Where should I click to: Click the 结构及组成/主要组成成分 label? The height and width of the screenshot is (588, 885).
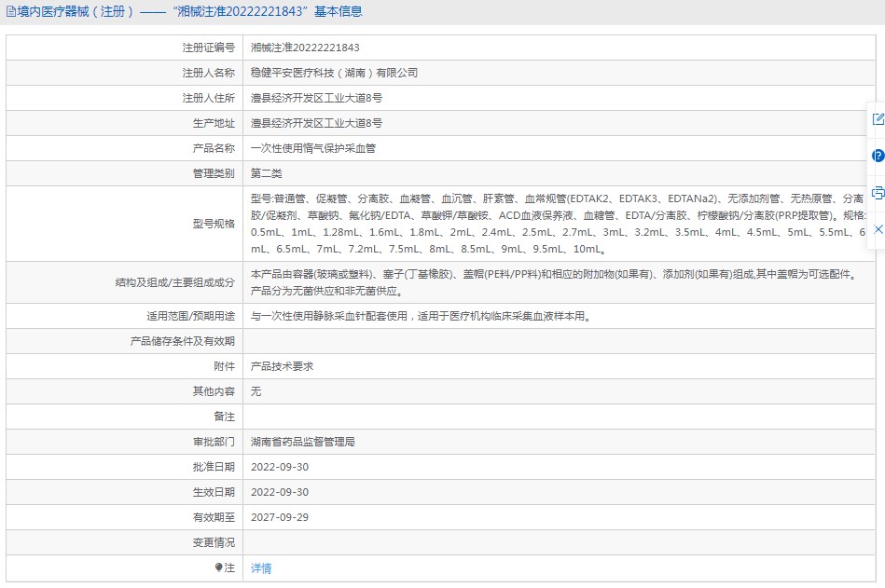(x=175, y=282)
